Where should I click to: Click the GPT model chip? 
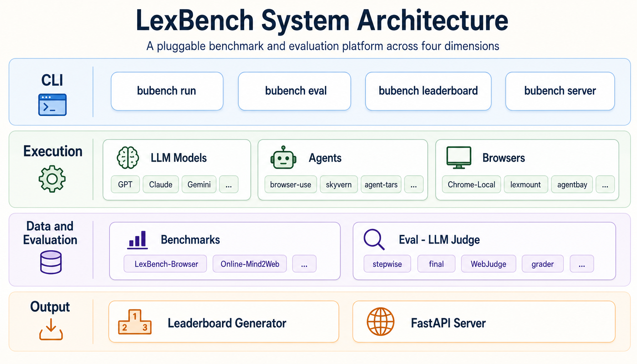125,184
